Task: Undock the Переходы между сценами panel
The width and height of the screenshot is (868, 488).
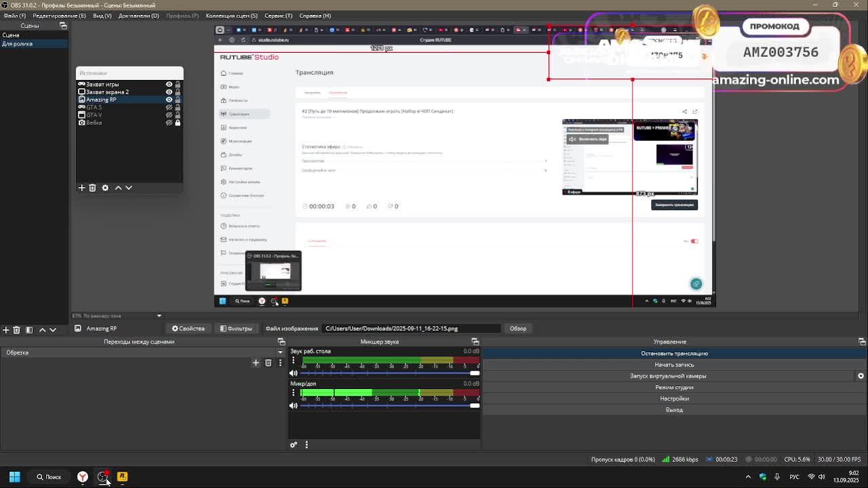Action: [x=281, y=342]
